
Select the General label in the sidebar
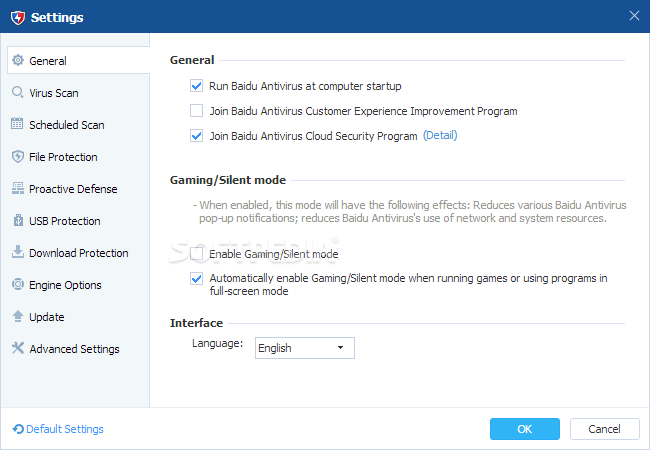[x=48, y=61]
